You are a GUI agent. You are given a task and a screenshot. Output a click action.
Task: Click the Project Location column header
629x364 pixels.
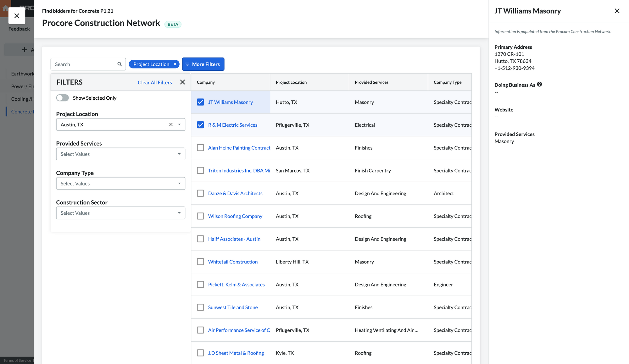[x=291, y=82]
